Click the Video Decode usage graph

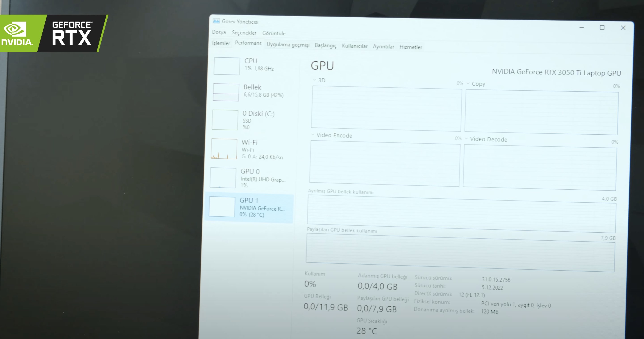[540, 167]
